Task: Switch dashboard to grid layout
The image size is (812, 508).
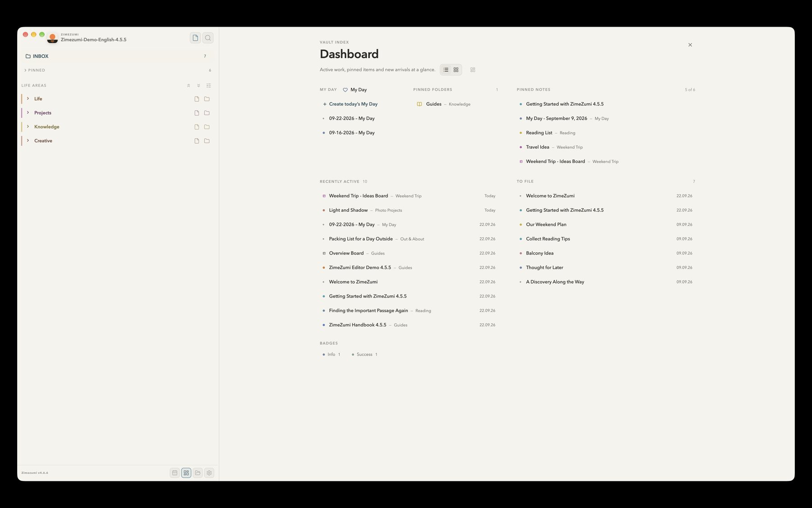Action: click(x=456, y=70)
